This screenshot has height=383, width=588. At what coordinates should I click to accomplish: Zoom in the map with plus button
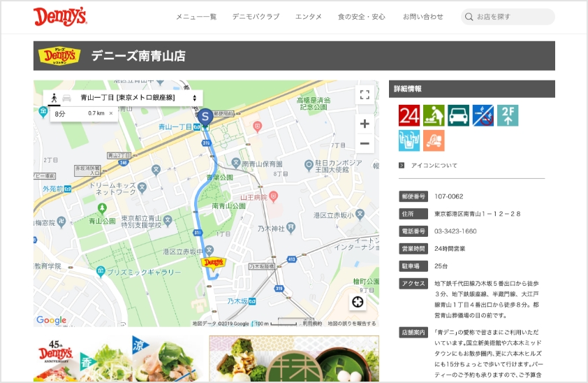365,124
